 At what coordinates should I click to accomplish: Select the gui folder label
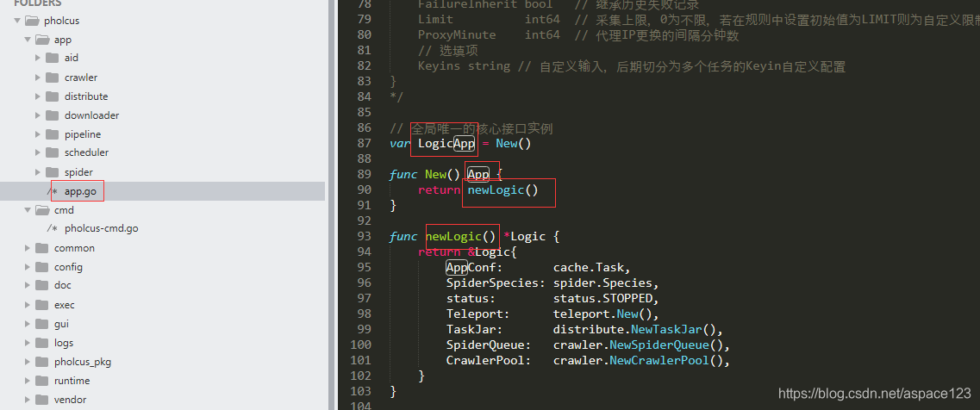[x=61, y=324]
